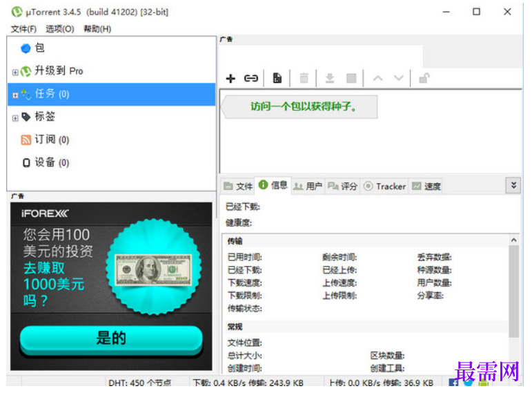This screenshot has height=393, width=532.
Task: Toggle the detail pane collapse chevron button
Action: tap(513, 186)
